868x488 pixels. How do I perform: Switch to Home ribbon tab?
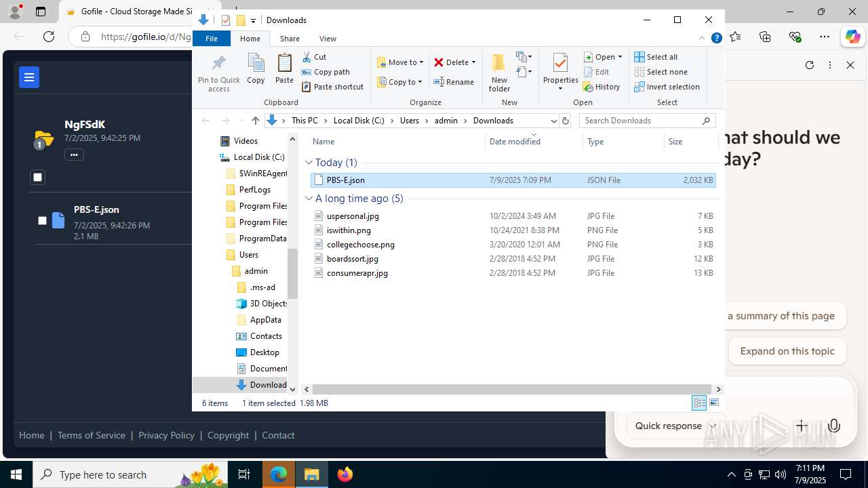click(250, 39)
